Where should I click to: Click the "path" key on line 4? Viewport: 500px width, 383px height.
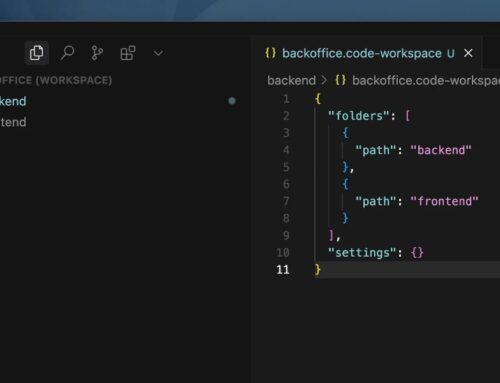(376, 150)
